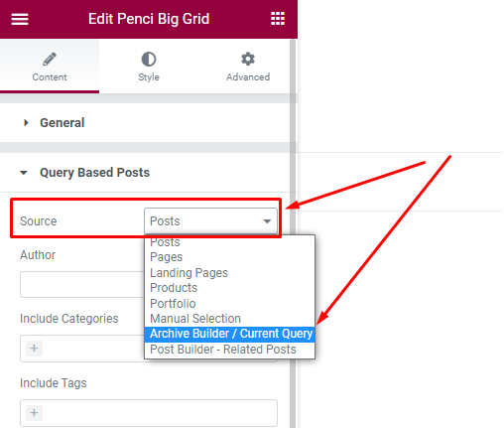
Task: Open the hamburger menu icon
Action: point(20,19)
